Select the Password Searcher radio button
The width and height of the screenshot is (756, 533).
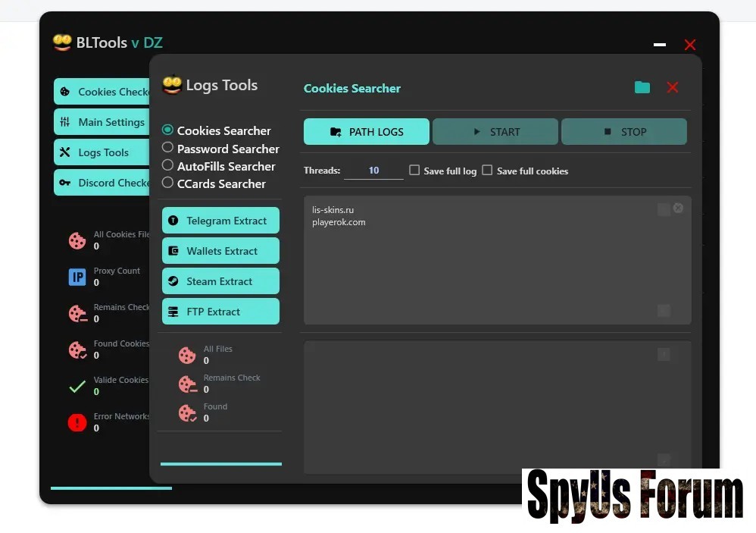(168, 148)
